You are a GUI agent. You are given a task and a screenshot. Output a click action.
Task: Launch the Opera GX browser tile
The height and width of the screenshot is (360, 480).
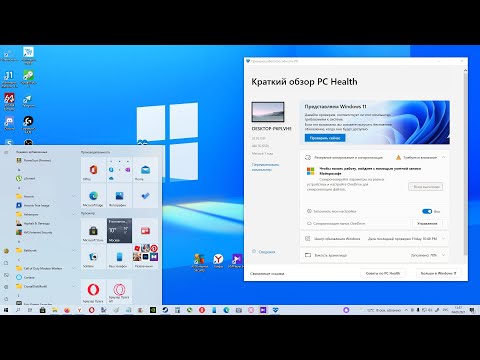pyautogui.click(x=119, y=292)
